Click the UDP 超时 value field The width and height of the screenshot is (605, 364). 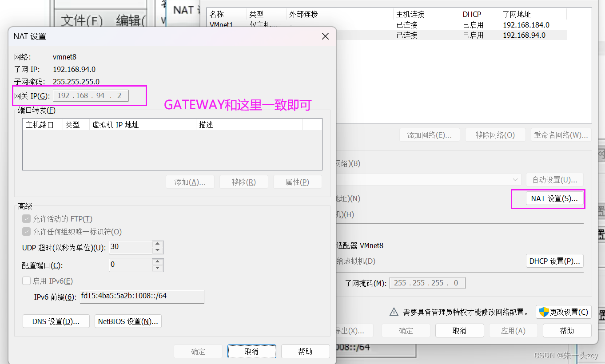pyautogui.click(x=131, y=247)
